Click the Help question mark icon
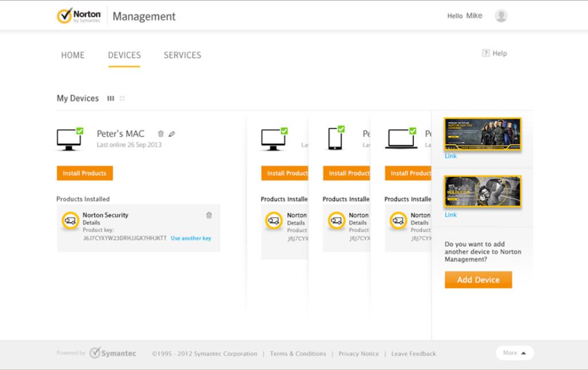 (x=486, y=53)
